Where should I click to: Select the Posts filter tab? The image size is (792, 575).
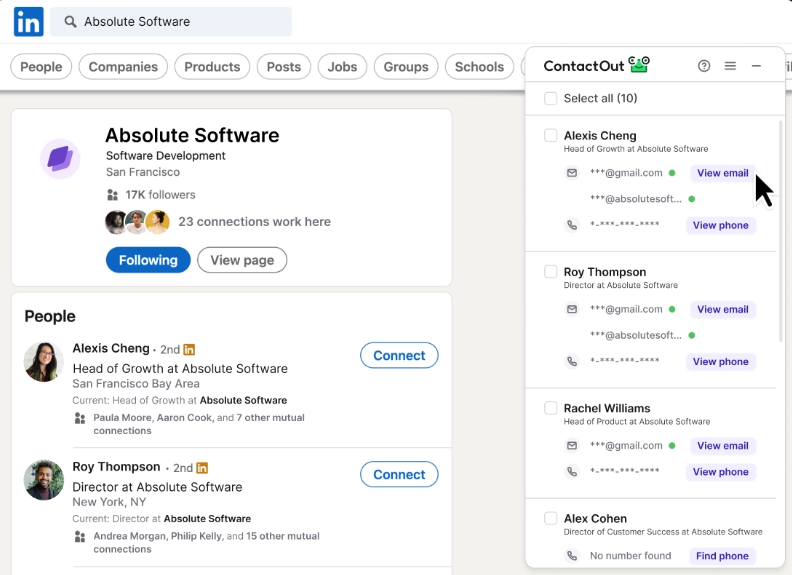tap(284, 67)
